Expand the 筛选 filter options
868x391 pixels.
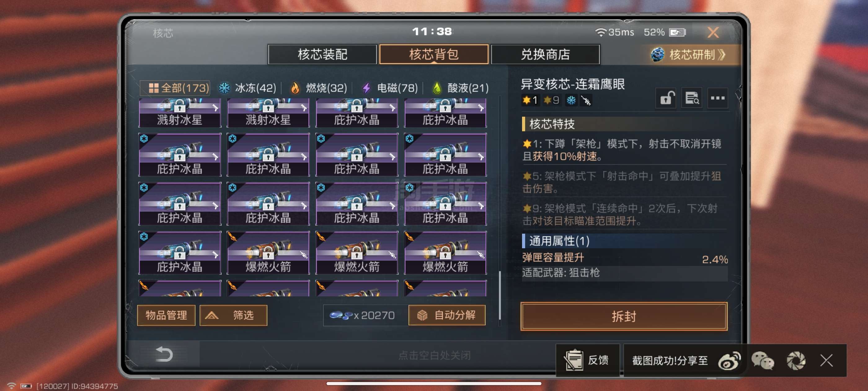(x=233, y=315)
